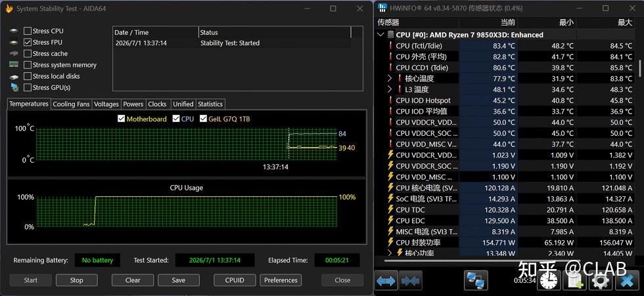Expand the 核心温度 row

(x=390, y=78)
